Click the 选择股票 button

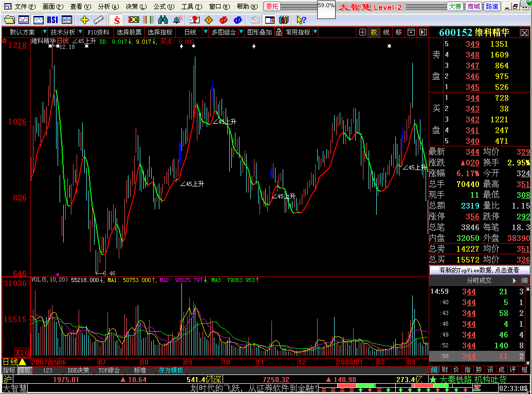point(129,32)
